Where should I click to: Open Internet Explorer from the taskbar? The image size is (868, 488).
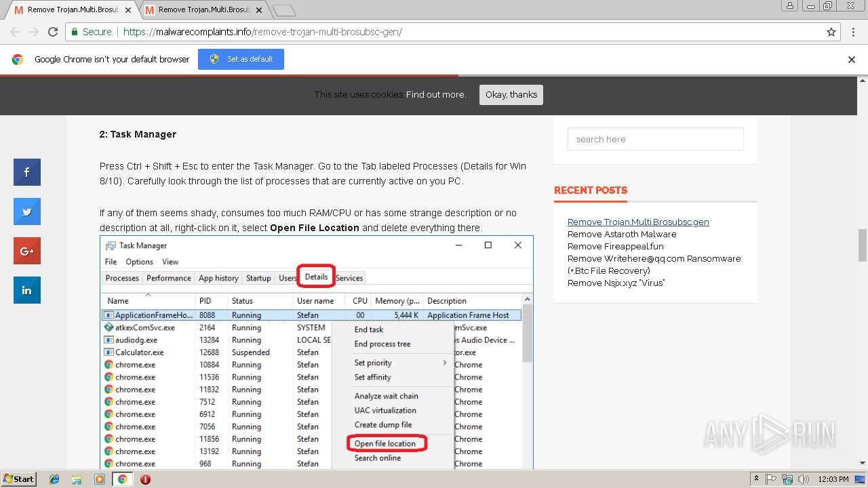point(54,479)
